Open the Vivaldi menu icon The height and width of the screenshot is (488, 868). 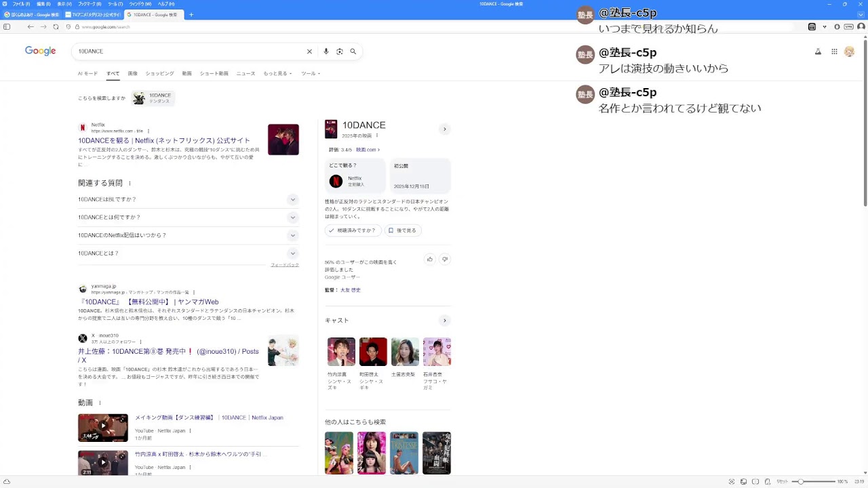[x=6, y=4]
